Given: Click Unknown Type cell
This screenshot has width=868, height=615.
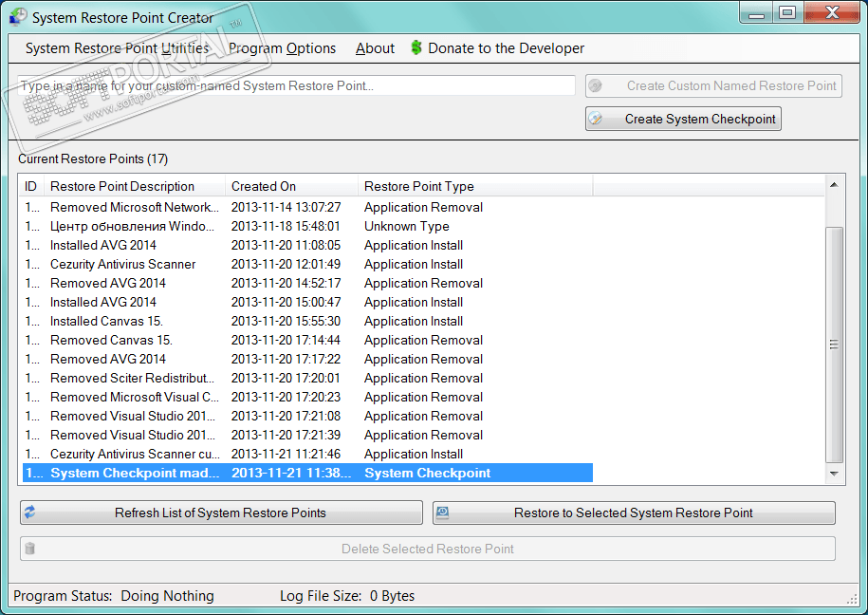Looking at the screenshot, I should 406,226.
